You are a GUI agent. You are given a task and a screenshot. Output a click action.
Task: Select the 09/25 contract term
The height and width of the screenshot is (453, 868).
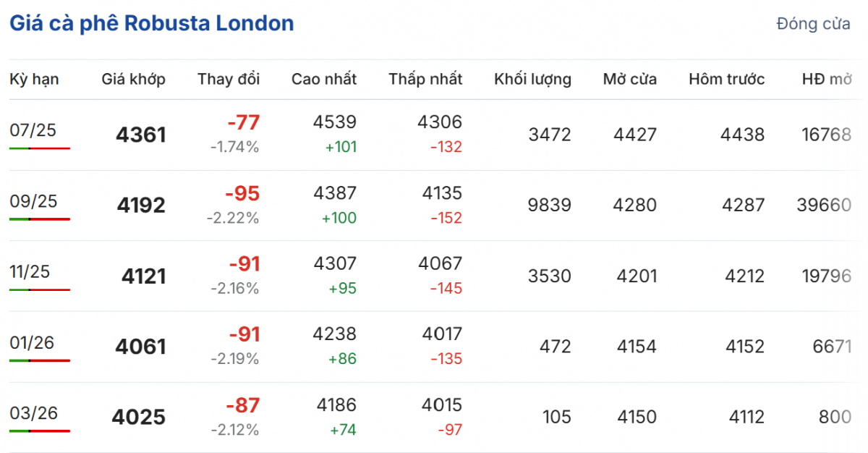coord(33,201)
